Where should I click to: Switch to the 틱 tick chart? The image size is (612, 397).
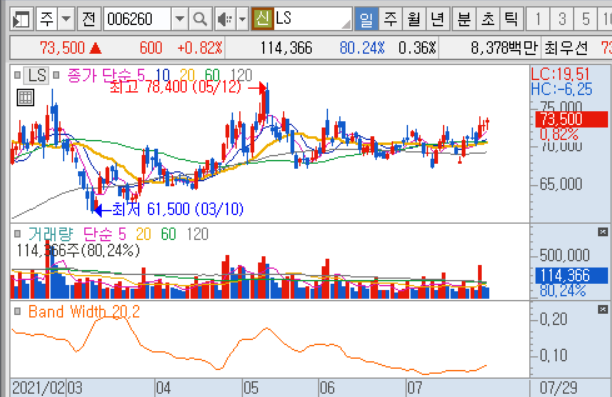511,19
